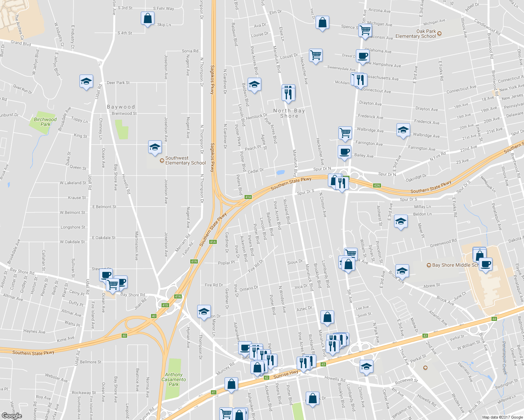This screenshot has height=420, width=524.
Task: Click the shopping cart marker on Locust Dr
Action: pyautogui.click(x=316, y=56)
